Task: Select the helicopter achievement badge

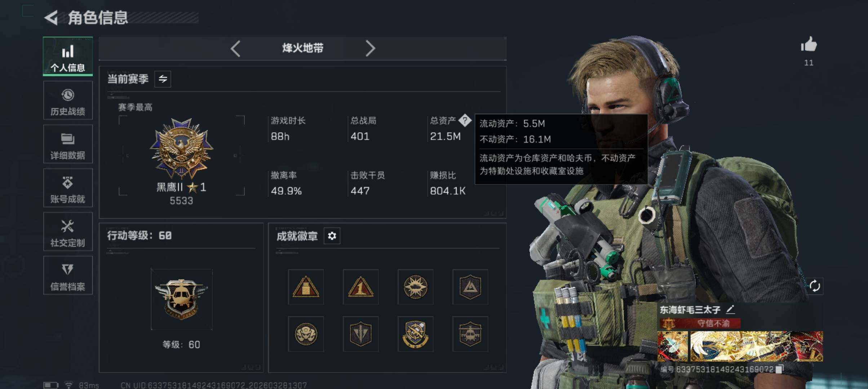Action: pyautogui.click(x=470, y=334)
